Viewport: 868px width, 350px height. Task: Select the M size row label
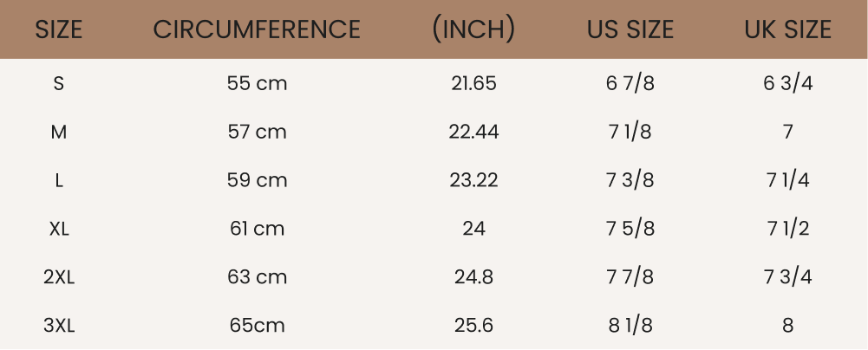(59, 133)
